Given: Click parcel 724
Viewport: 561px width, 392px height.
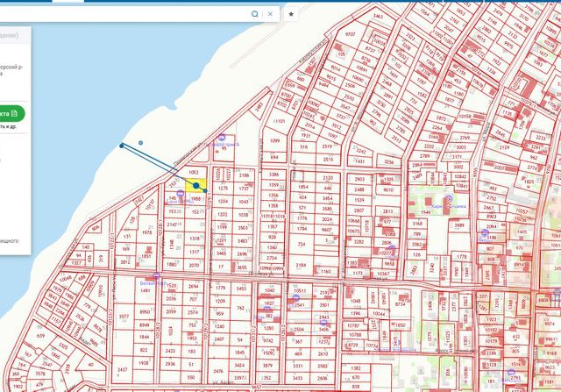Looking at the screenshot, I should (302, 244).
